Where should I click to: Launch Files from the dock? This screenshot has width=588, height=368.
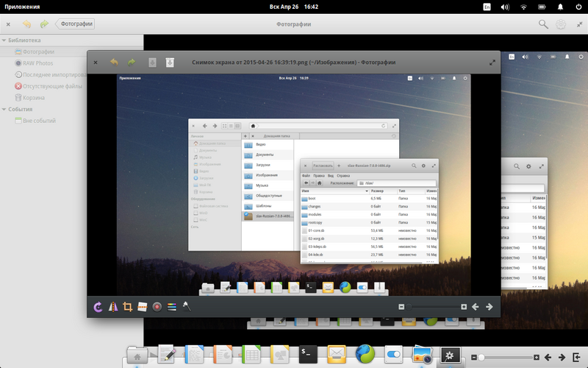[137, 355]
